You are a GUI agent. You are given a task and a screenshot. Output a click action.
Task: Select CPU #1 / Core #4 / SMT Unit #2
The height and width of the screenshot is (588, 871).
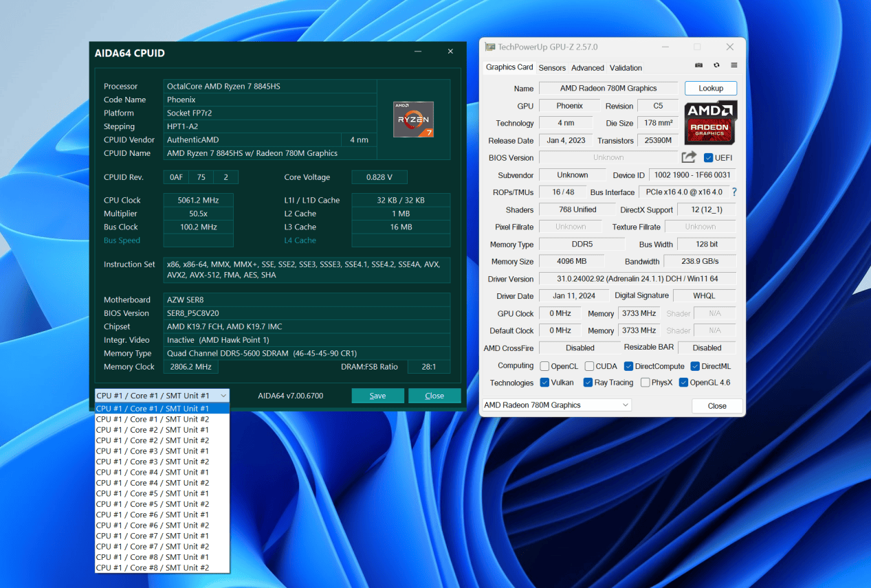pos(153,483)
